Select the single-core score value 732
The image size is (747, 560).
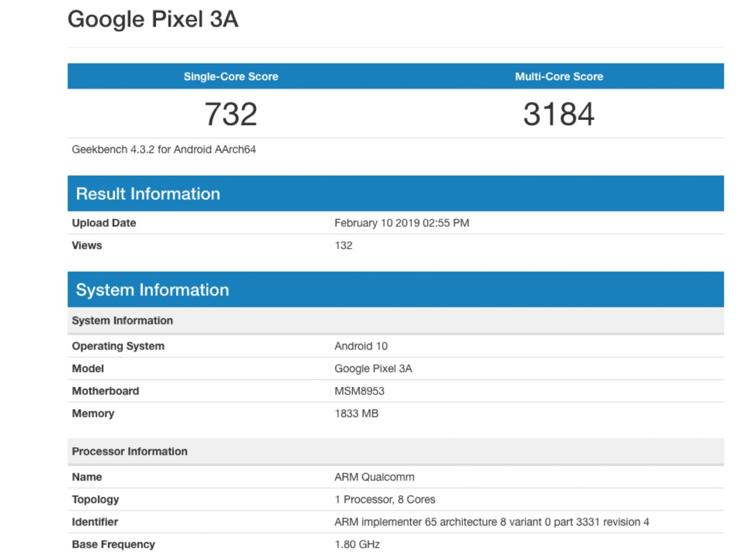231,114
